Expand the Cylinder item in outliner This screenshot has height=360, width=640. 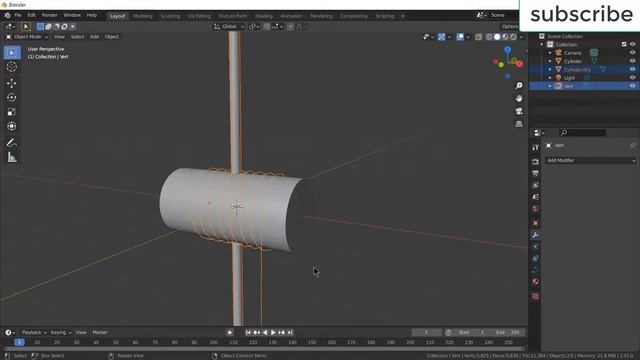point(550,61)
